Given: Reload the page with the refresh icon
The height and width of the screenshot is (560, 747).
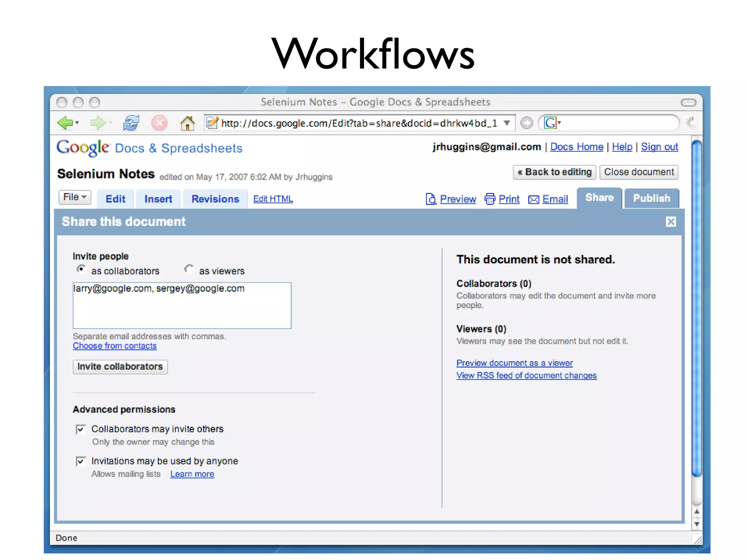Looking at the screenshot, I should [x=131, y=123].
